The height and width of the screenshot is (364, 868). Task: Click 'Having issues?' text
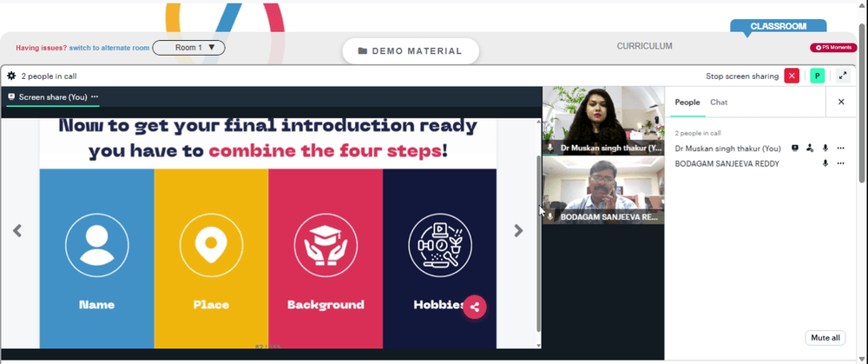click(42, 48)
